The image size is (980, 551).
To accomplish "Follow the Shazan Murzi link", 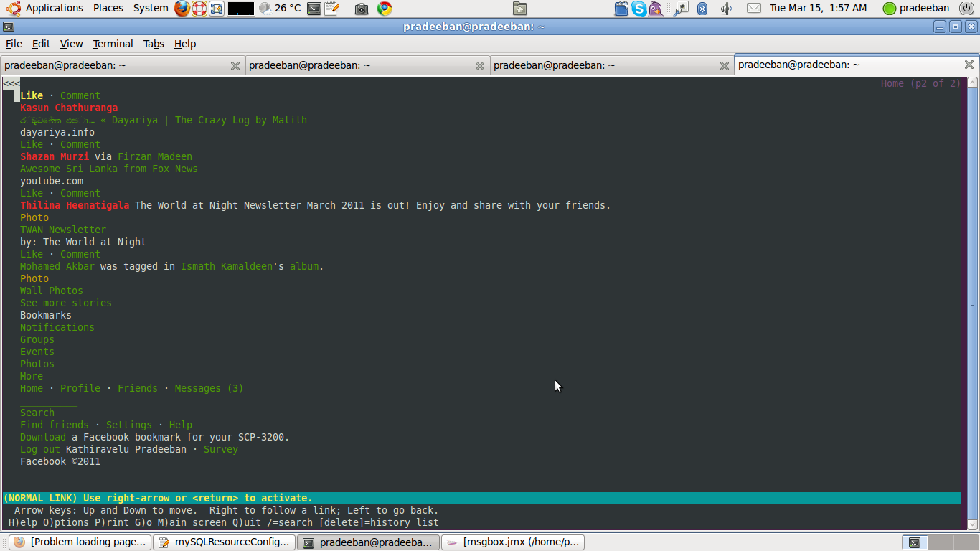I will coord(55,156).
